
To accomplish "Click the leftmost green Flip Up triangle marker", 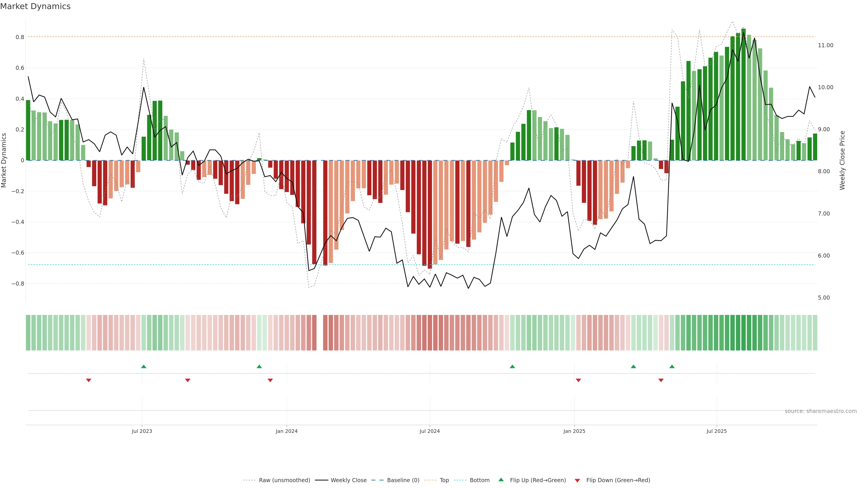I will point(144,366).
